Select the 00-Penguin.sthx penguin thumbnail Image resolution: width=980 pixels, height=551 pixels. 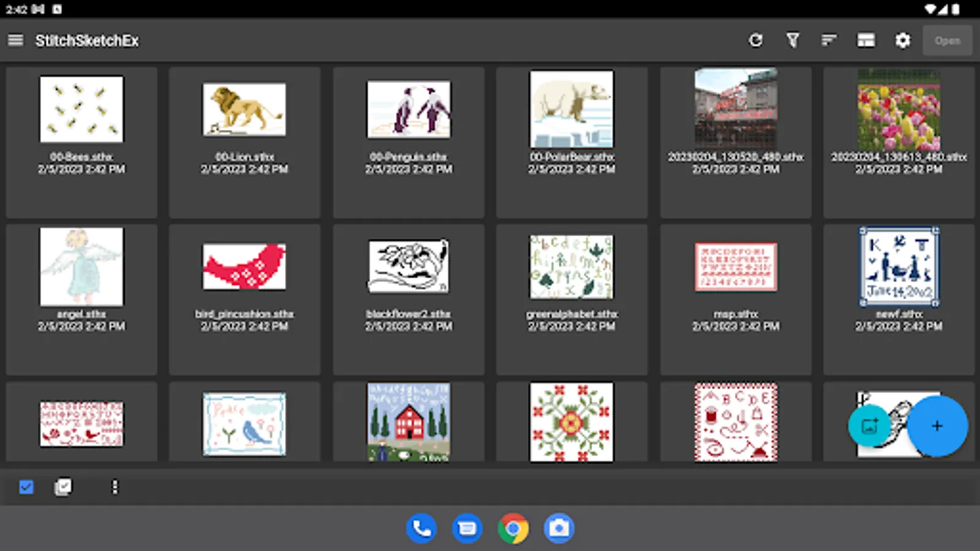409,109
